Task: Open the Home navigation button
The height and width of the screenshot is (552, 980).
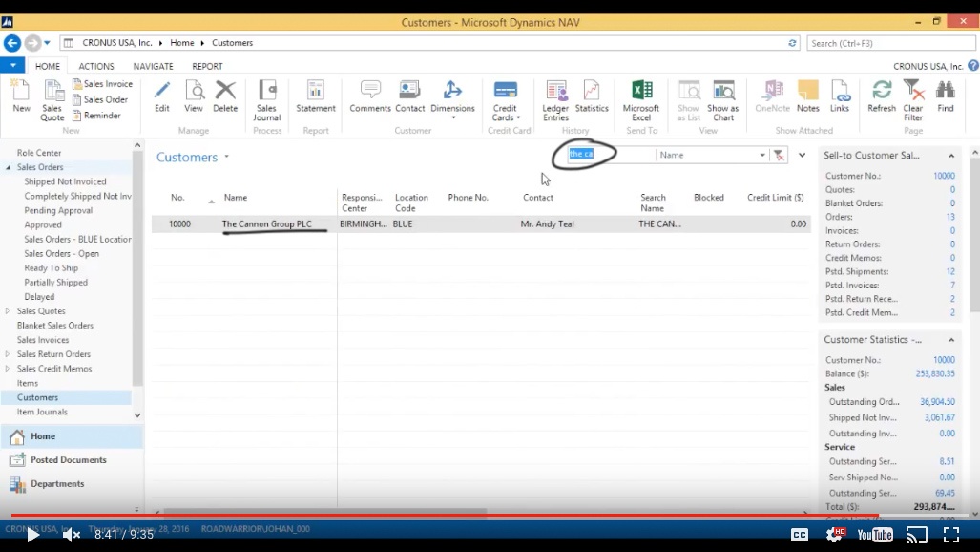Action: point(72,436)
